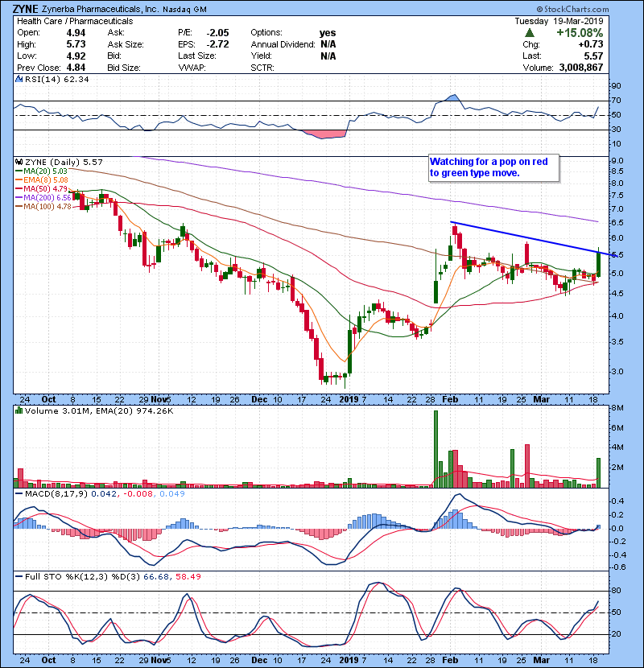Click the Bid Size label
This screenshot has width=644, height=668.
tap(124, 68)
